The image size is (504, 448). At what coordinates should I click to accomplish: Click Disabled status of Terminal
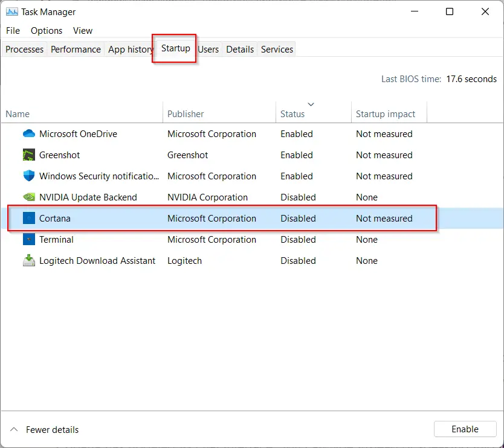(299, 240)
